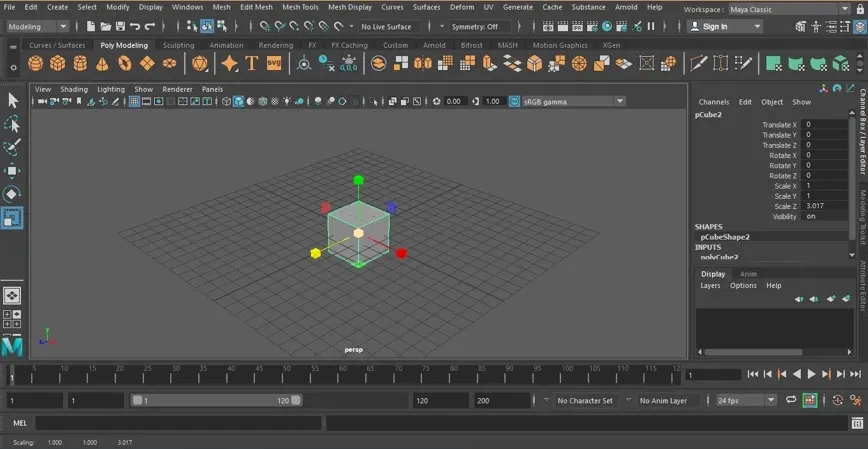The height and width of the screenshot is (449, 868).
Task: Open the 24 fps frame rate dropdown
Action: (x=747, y=400)
